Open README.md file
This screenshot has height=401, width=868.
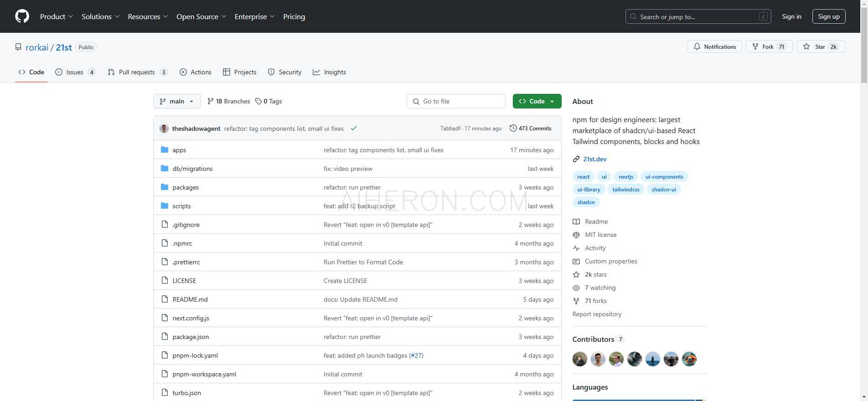190,299
